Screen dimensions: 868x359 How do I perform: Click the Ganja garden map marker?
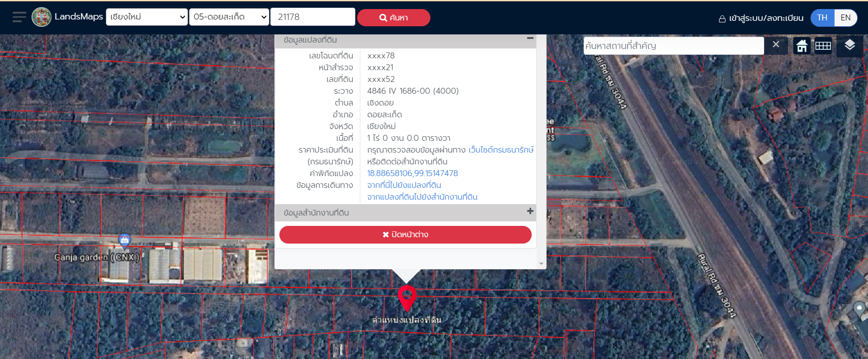pos(124,240)
